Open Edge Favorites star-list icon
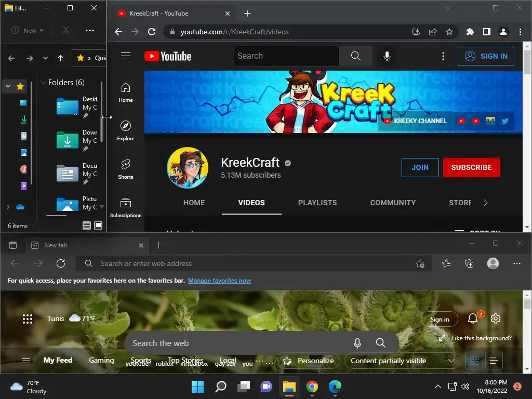Screen dimensions: 532x399 446,263
